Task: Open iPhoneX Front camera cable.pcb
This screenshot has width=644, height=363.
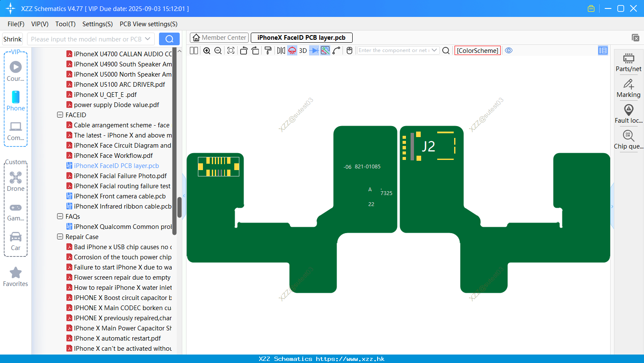Action: [x=120, y=196]
